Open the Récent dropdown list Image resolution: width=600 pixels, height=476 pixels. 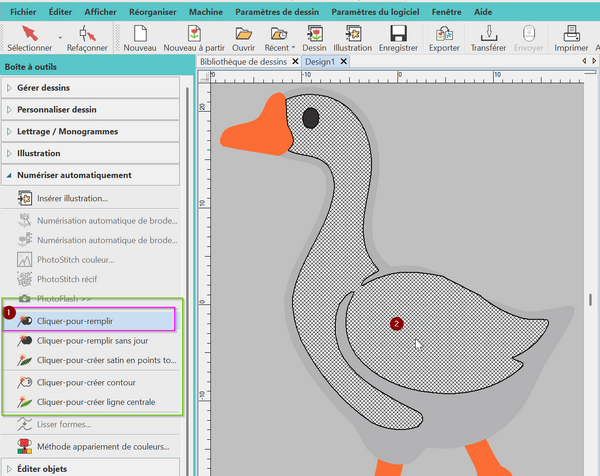click(x=279, y=37)
